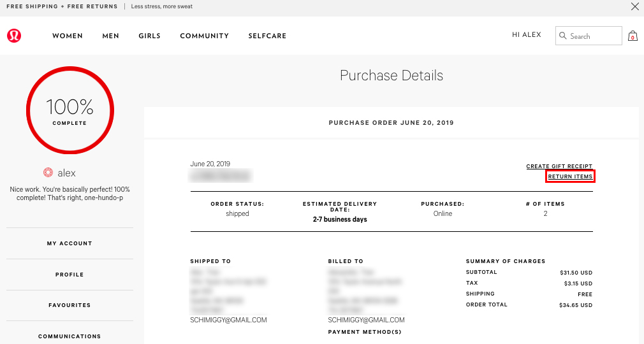
Task: Open the shopping bag icon
Action: point(633,36)
